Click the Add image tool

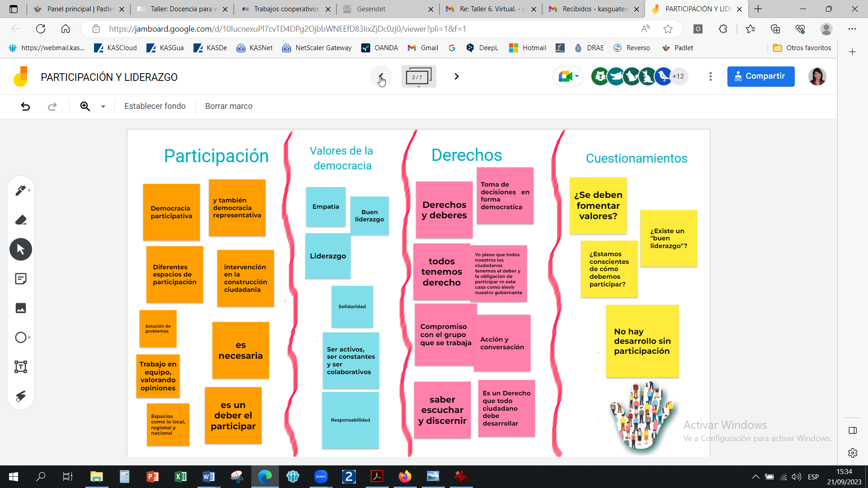tap(21, 308)
